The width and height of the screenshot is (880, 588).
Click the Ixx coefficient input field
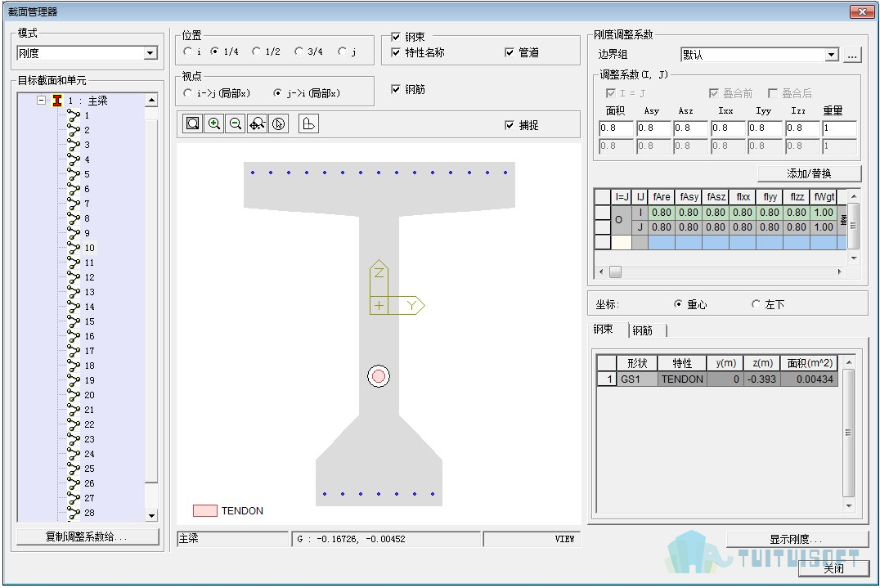[x=727, y=128]
